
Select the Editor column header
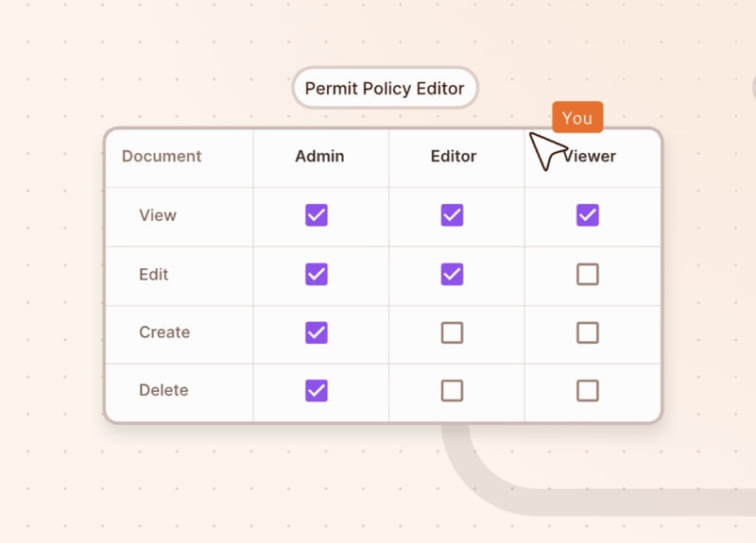click(x=454, y=157)
